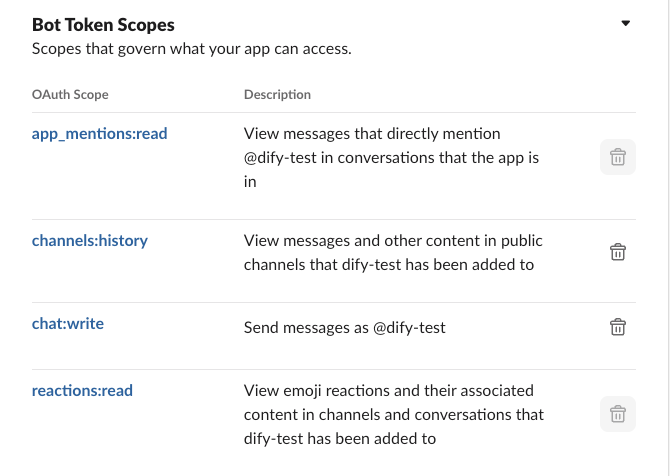The height and width of the screenshot is (476, 670).
Task: Click the OAuth Scope column header
Action: coord(70,95)
